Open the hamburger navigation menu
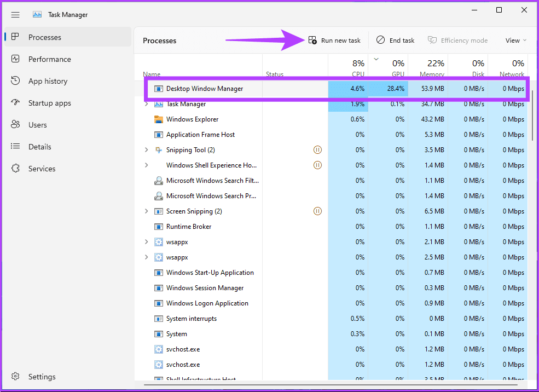Viewport: 539px width, 392px height. coord(15,15)
